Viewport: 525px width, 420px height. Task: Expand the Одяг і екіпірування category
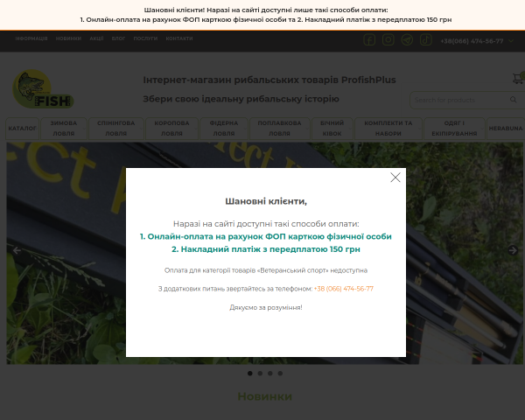(x=454, y=129)
